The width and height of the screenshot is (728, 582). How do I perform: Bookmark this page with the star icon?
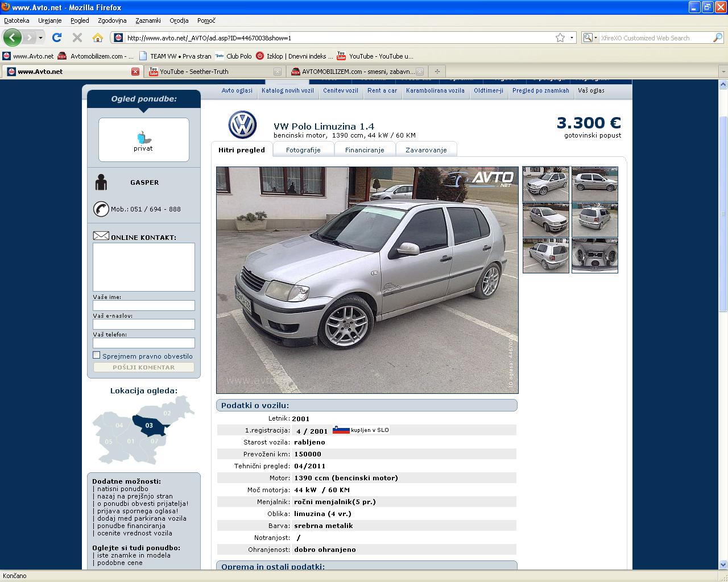point(560,38)
